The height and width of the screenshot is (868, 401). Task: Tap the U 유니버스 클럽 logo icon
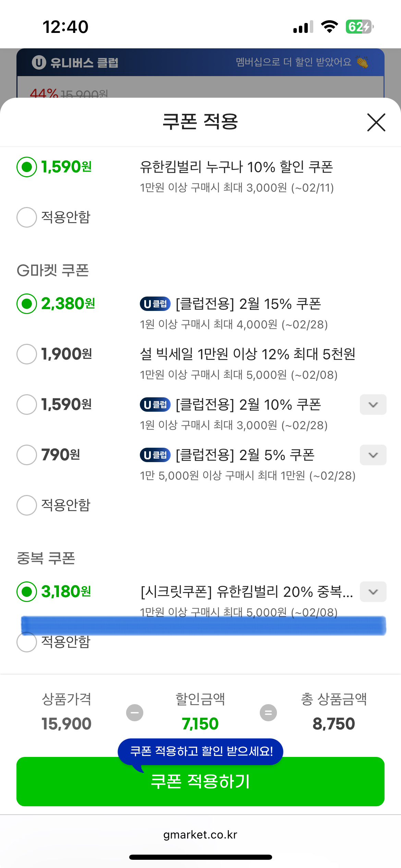(x=39, y=62)
